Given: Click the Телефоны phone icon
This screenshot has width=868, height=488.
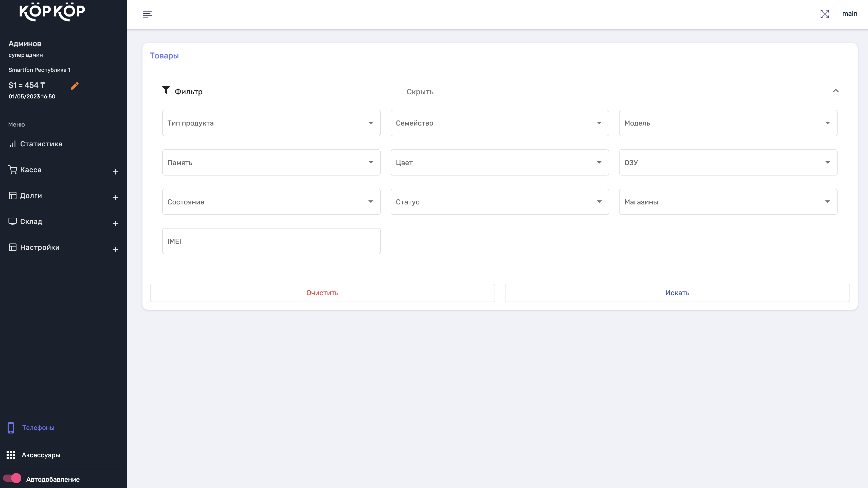Looking at the screenshot, I should point(11,428).
